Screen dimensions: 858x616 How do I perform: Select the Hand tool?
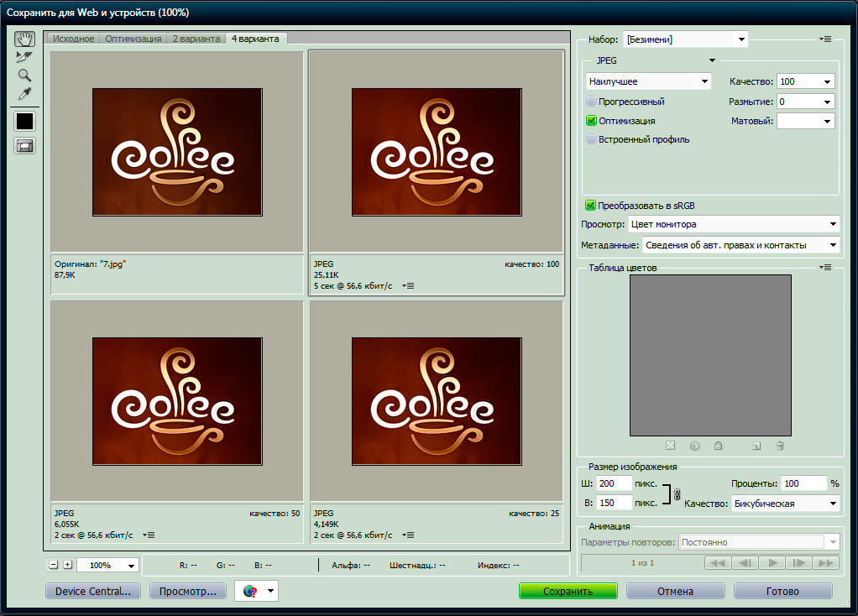[x=24, y=39]
